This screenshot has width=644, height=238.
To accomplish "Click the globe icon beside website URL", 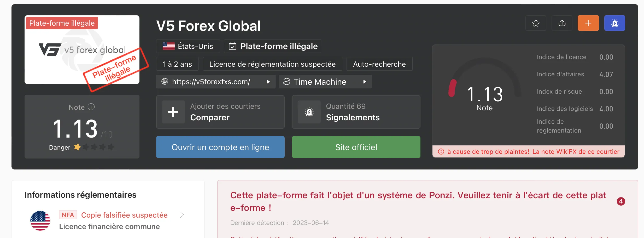I will (165, 82).
